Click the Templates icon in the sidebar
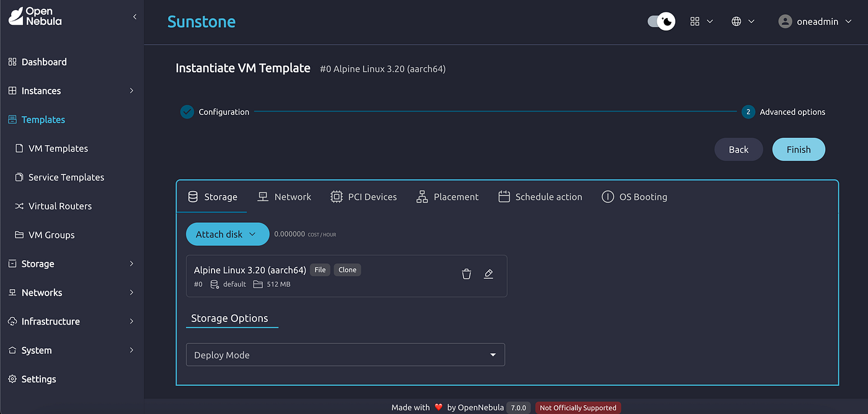 [x=12, y=120]
